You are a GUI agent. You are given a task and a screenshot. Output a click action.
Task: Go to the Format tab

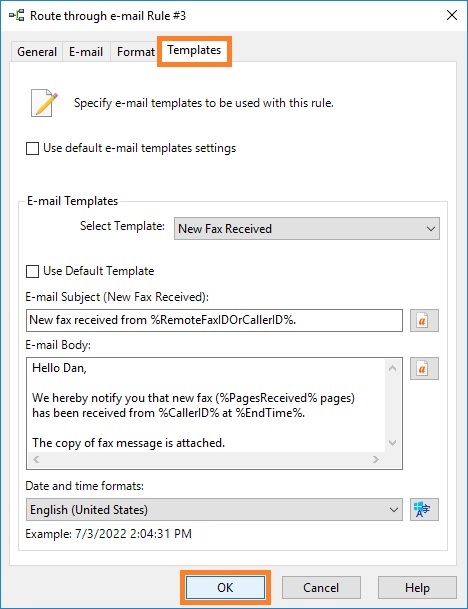[136, 52]
